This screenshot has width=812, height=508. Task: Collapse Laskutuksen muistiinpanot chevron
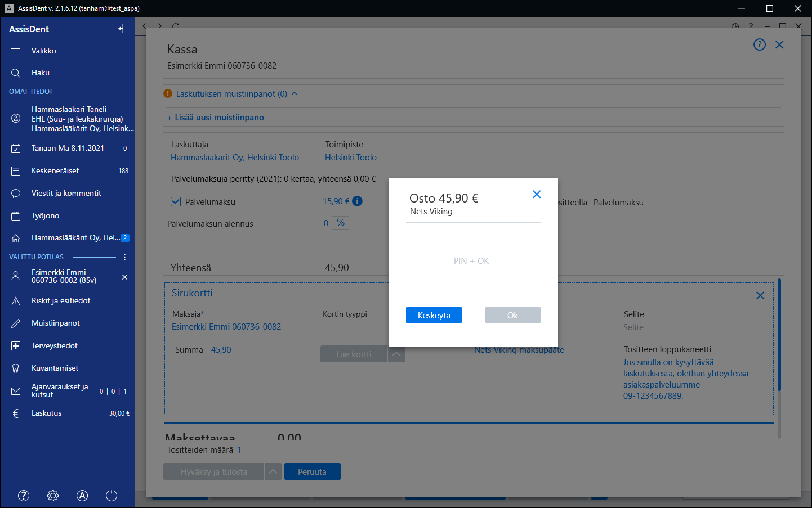coord(295,93)
